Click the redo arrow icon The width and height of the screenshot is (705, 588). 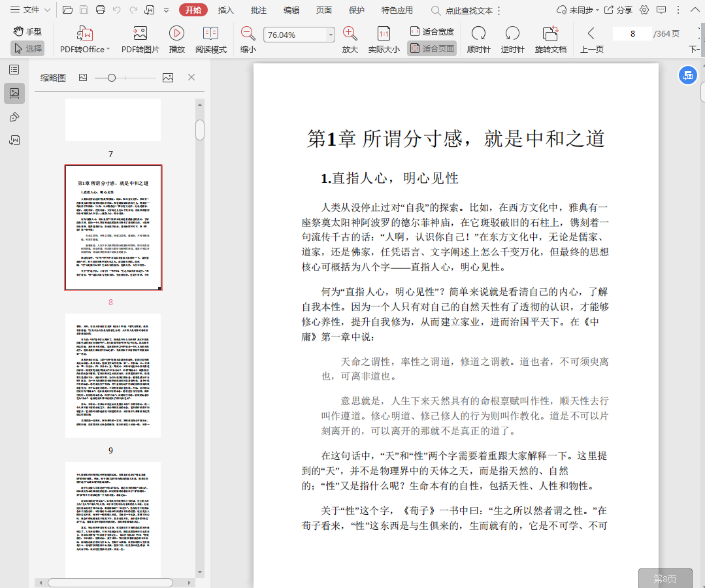click(133, 9)
